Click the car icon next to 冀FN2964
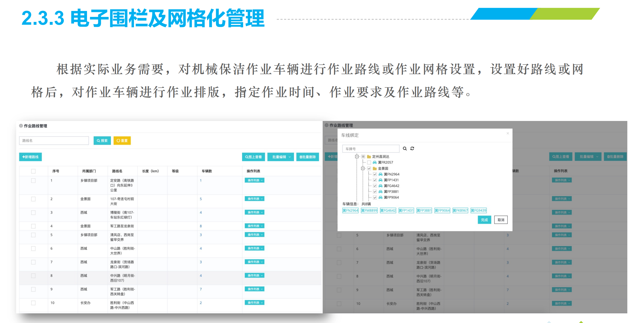Viewport: 644px width, 323px height. pos(381,174)
